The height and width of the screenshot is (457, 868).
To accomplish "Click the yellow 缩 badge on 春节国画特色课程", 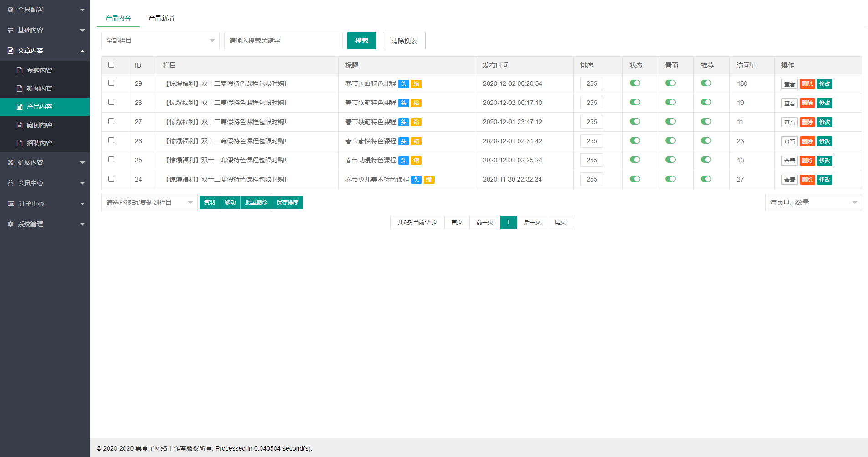I will (x=416, y=84).
